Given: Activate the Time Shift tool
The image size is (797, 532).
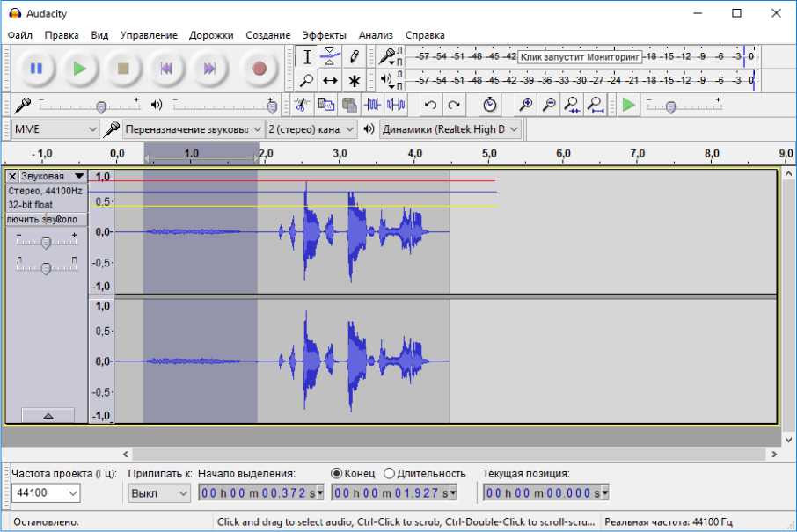Looking at the screenshot, I should click(x=330, y=81).
